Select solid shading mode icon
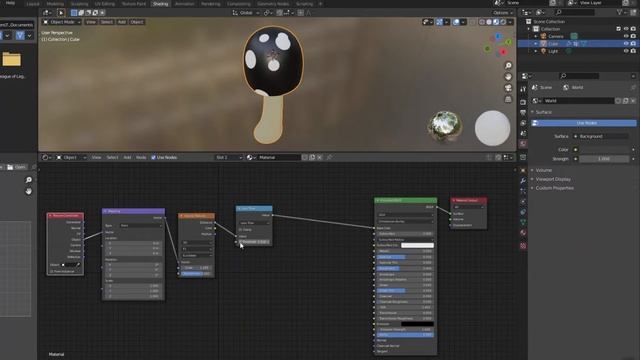The height and width of the screenshot is (360, 640). (x=489, y=22)
